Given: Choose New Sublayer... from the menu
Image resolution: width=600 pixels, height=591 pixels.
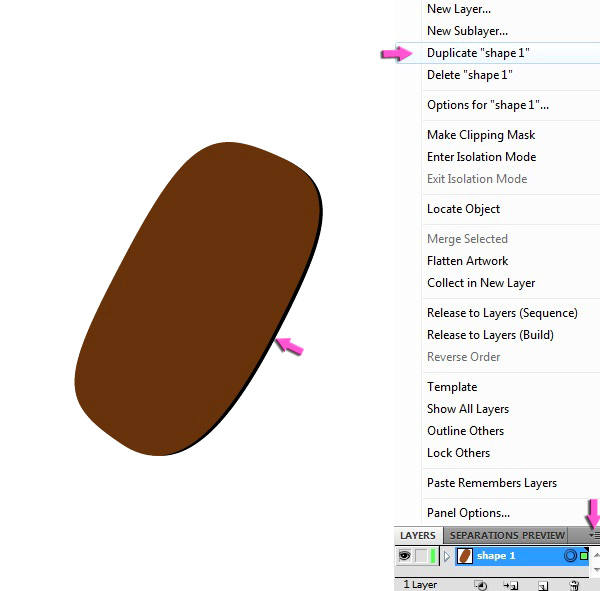Looking at the screenshot, I should pyautogui.click(x=468, y=31).
